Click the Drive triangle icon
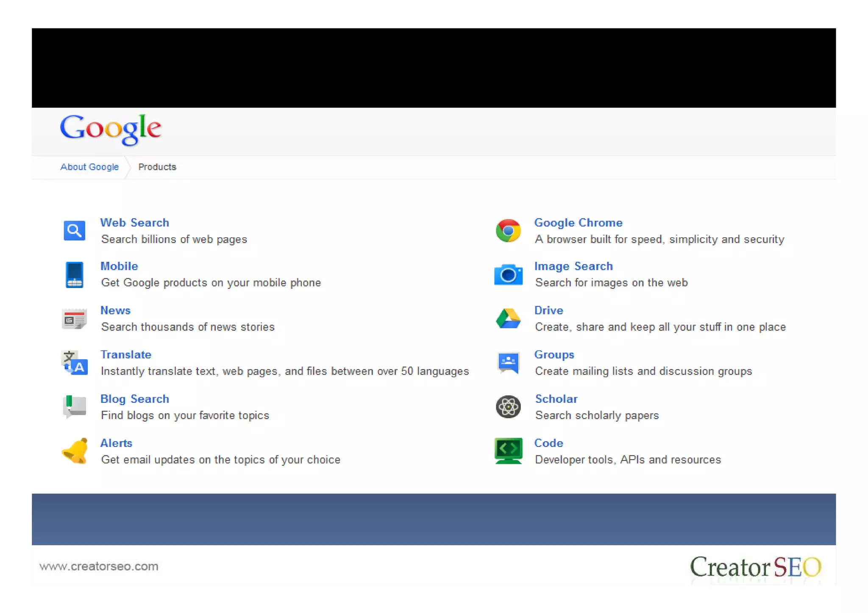The height and width of the screenshot is (613, 868). click(508, 319)
